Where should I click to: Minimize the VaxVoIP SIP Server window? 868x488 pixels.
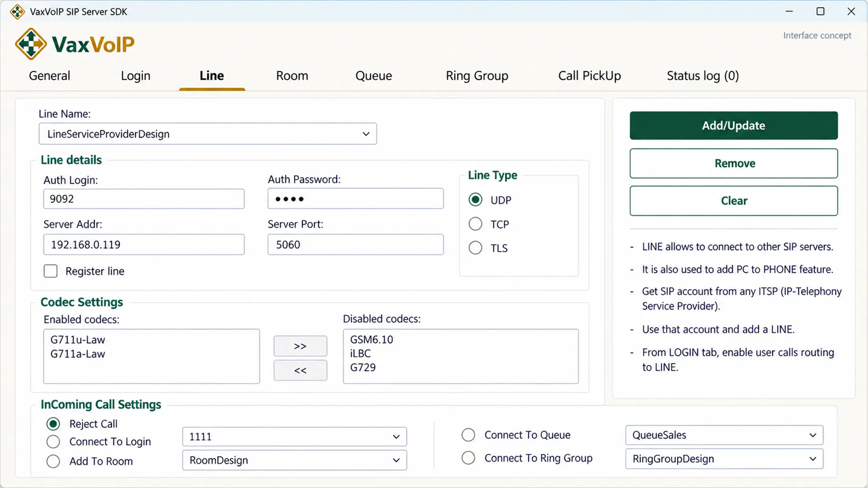pos(789,11)
